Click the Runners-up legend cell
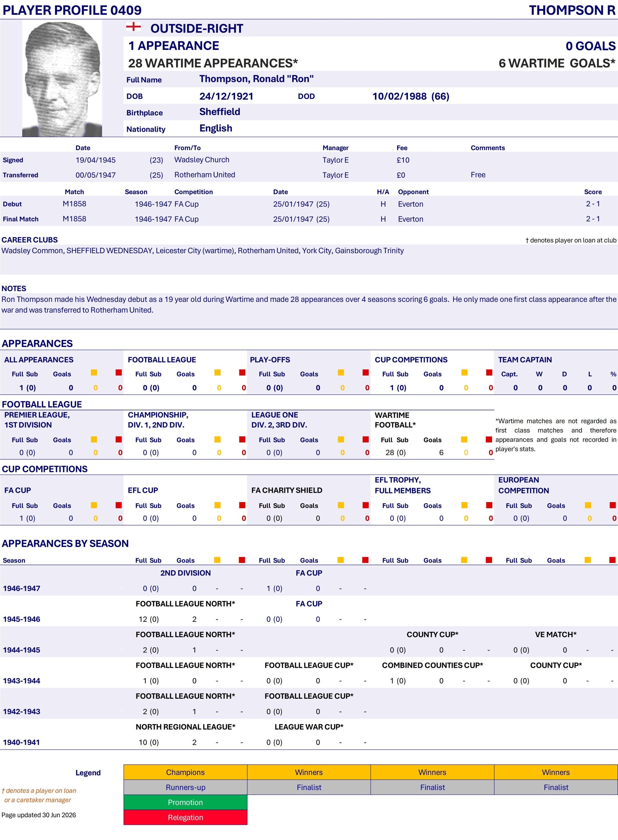Viewport: 618px width, 840px height. pos(185,787)
